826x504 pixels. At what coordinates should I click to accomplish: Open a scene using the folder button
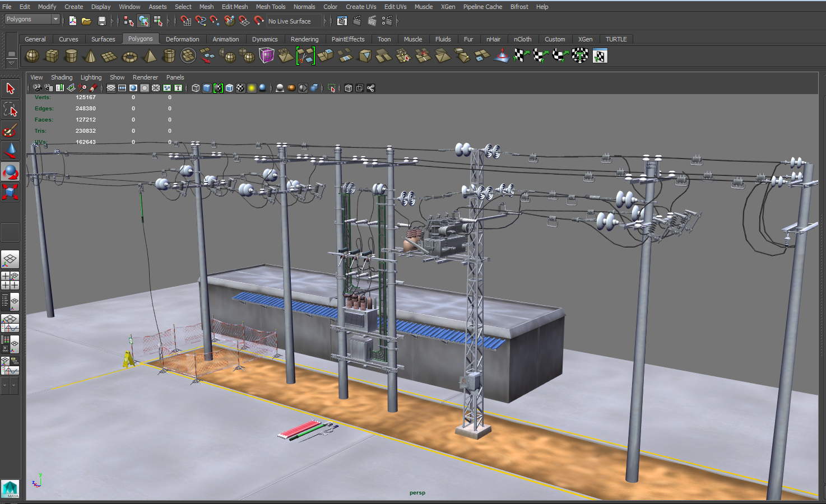click(x=86, y=20)
